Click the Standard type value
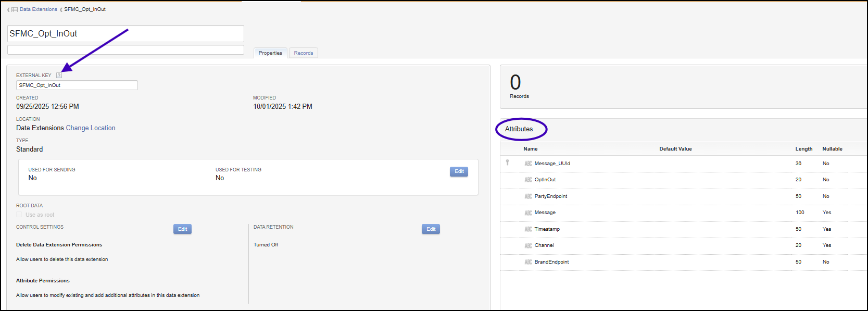The width and height of the screenshot is (868, 311). (30, 150)
